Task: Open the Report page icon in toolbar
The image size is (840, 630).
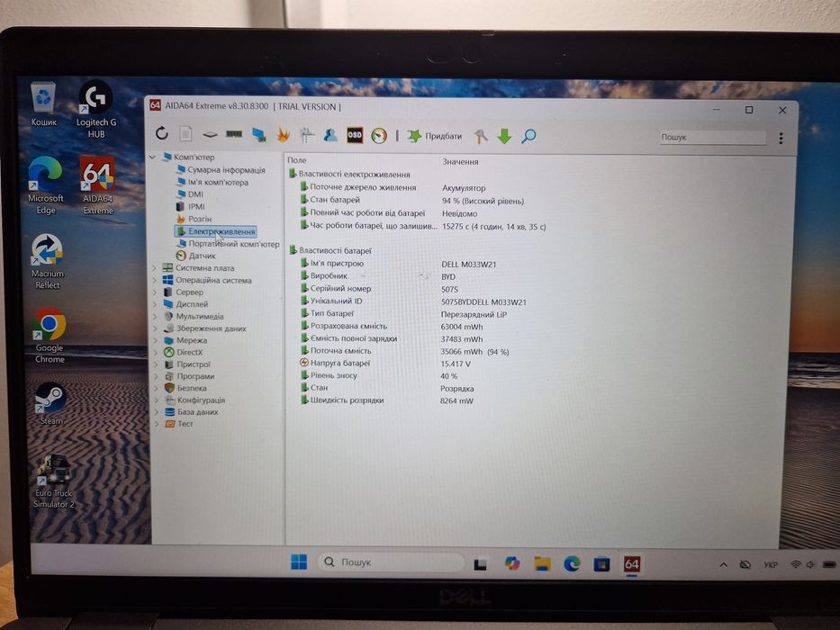Action: click(x=185, y=133)
